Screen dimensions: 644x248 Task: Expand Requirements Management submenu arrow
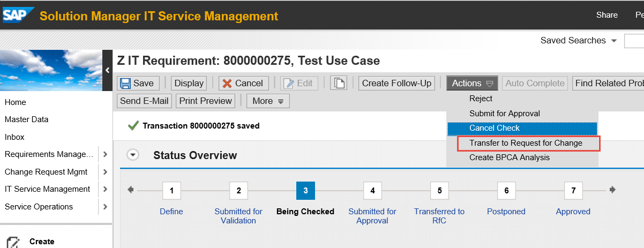[105, 154]
